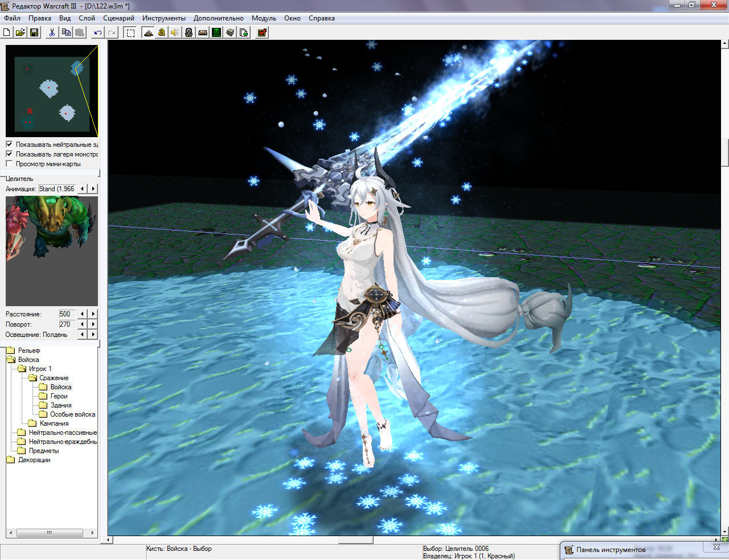Select previous Освещение setting
The image size is (729, 560).
click(x=83, y=335)
